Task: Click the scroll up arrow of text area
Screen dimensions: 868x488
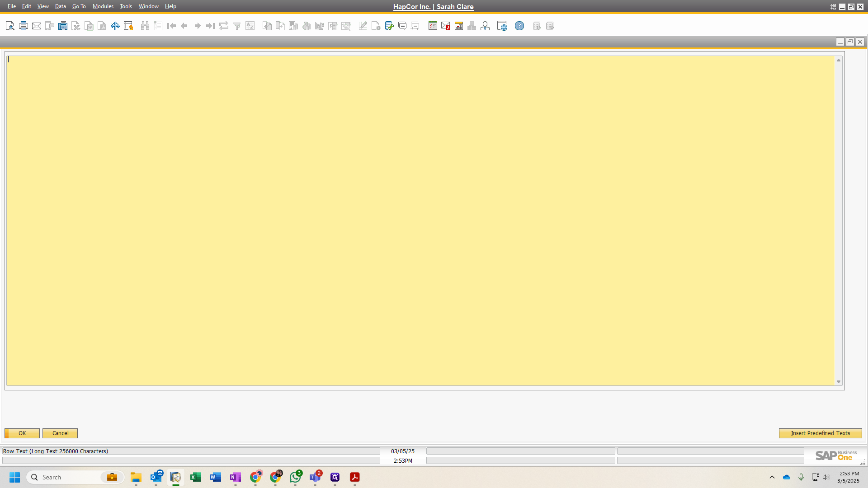Action: [839, 60]
